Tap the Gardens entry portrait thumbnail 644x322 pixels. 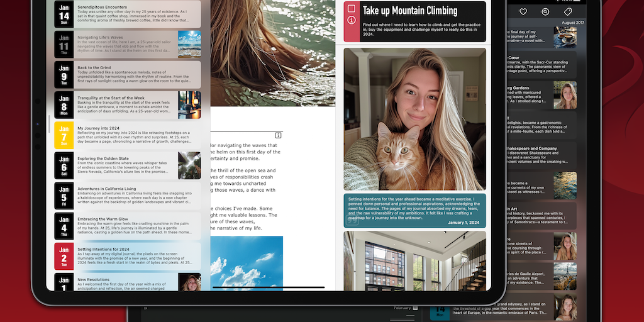[x=565, y=95]
